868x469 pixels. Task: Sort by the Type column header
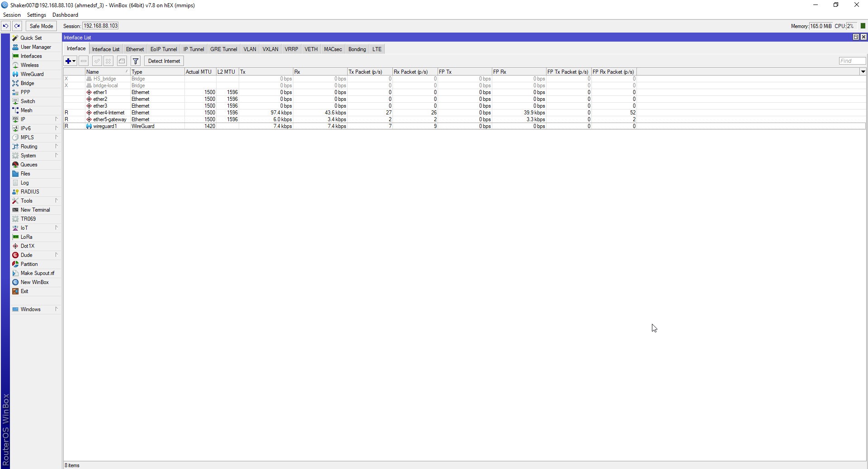(157, 72)
